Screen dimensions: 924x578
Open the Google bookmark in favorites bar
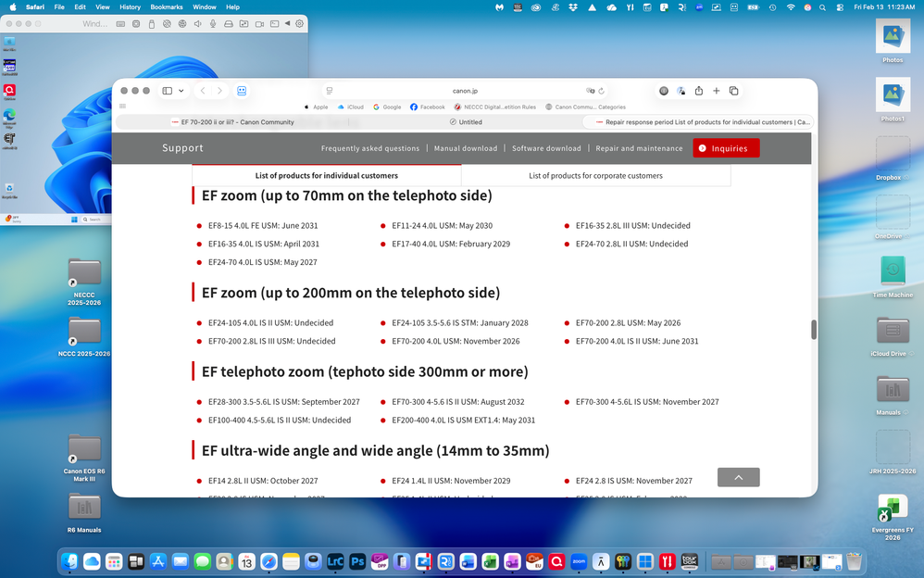point(387,107)
